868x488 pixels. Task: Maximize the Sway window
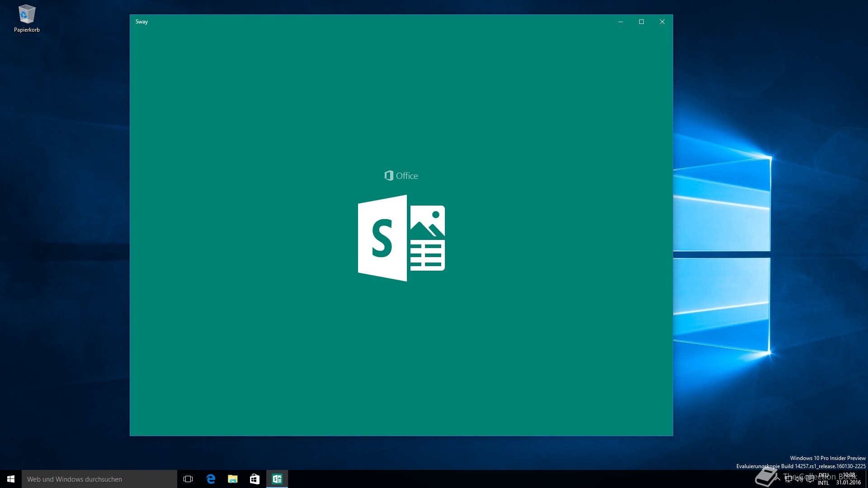click(x=642, y=22)
